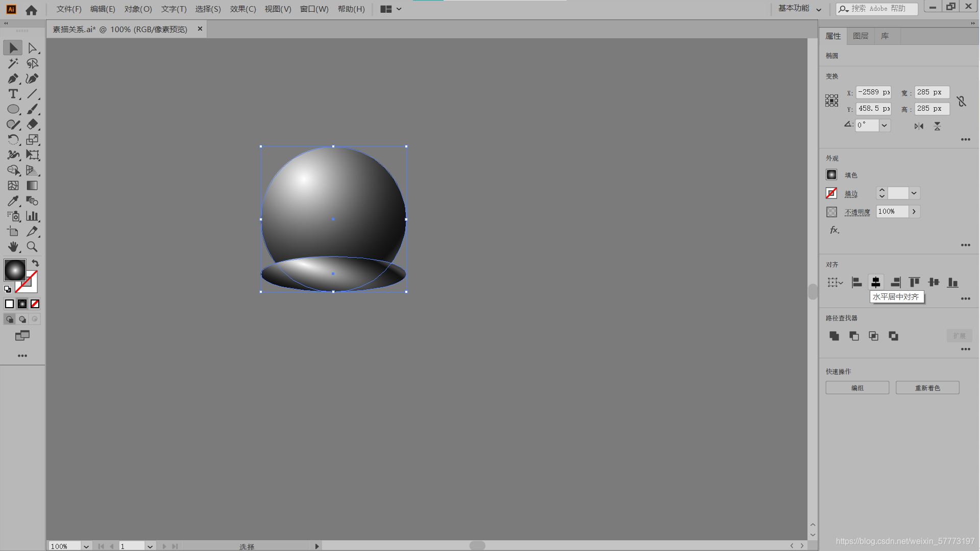Click the 编组 button
This screenshot has height=551, width=980.
point(857,388)
